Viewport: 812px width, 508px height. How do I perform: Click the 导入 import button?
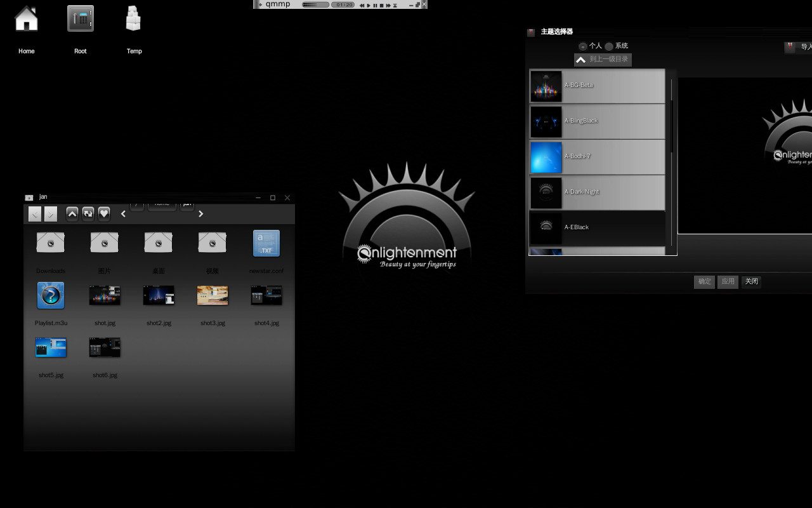[x=798, y=47]
